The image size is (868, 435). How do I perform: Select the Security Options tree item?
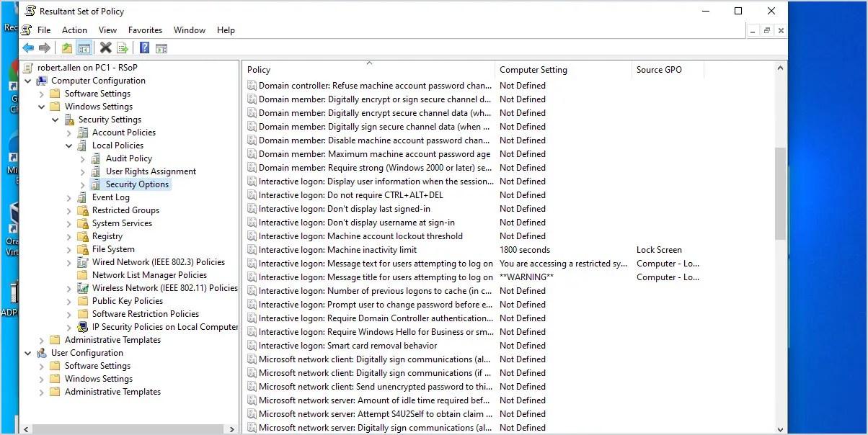point(137,184)
